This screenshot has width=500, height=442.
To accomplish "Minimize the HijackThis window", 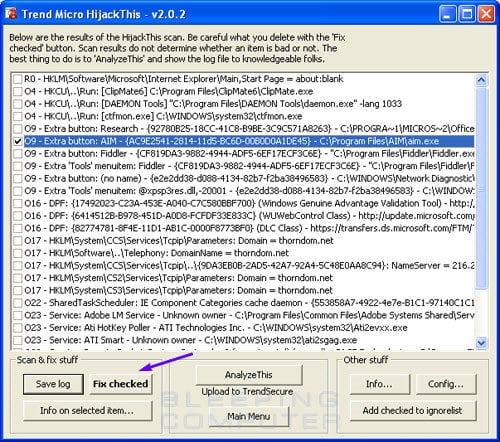I will click(447, 14).
